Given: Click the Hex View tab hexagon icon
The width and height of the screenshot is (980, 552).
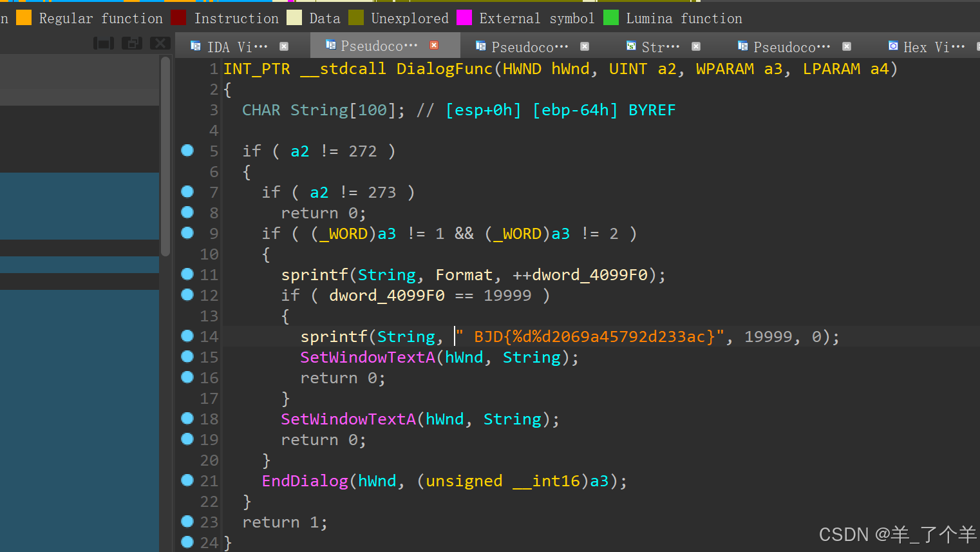Looking at the screenshot, I should tap(893, 46).
